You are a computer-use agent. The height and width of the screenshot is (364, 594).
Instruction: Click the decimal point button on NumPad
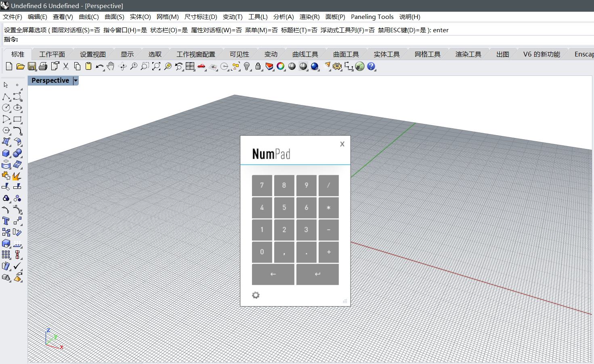point(306,252)
